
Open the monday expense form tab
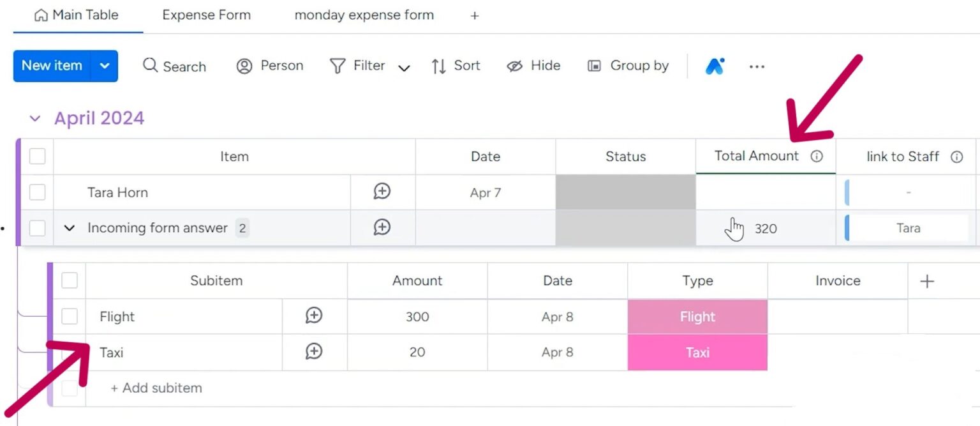click(364, 15)
